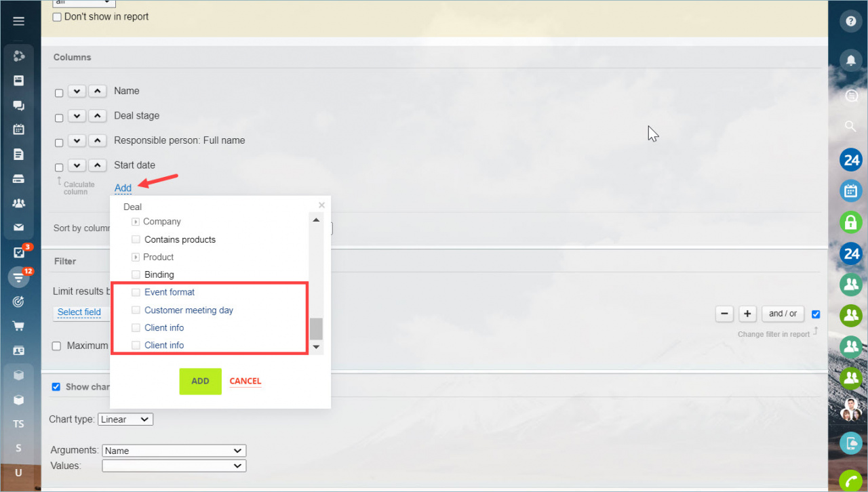Open the target goal icon in left sidebar
Viewport: 868px width, 492px height.
[18, 302]
